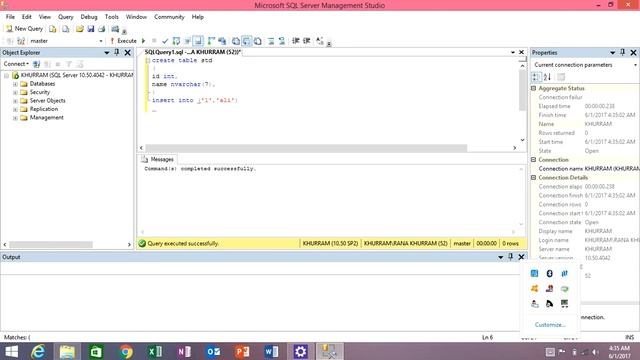
Task: Open the File menu
Action: click(10, 17)
